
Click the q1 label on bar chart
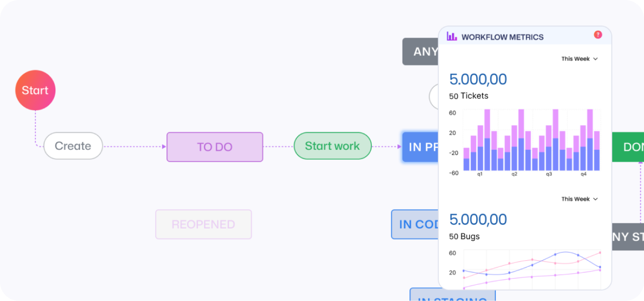click(480, 174)
